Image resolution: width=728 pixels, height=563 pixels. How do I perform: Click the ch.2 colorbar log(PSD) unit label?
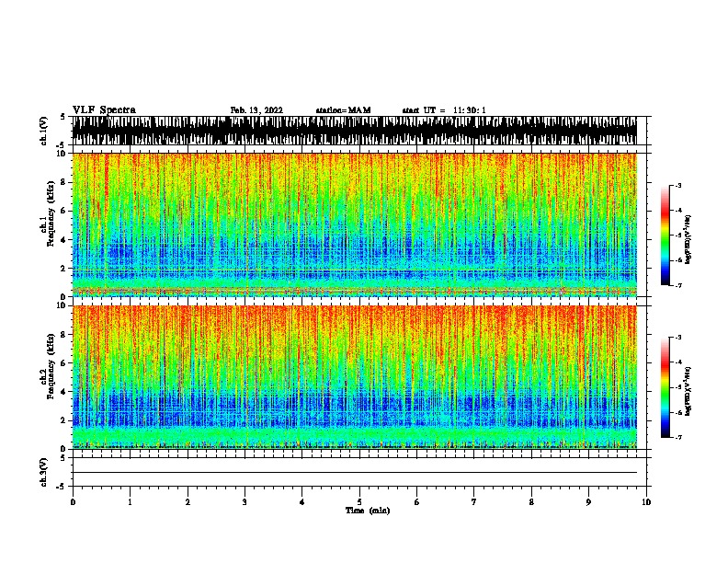(x=688, y=391)
